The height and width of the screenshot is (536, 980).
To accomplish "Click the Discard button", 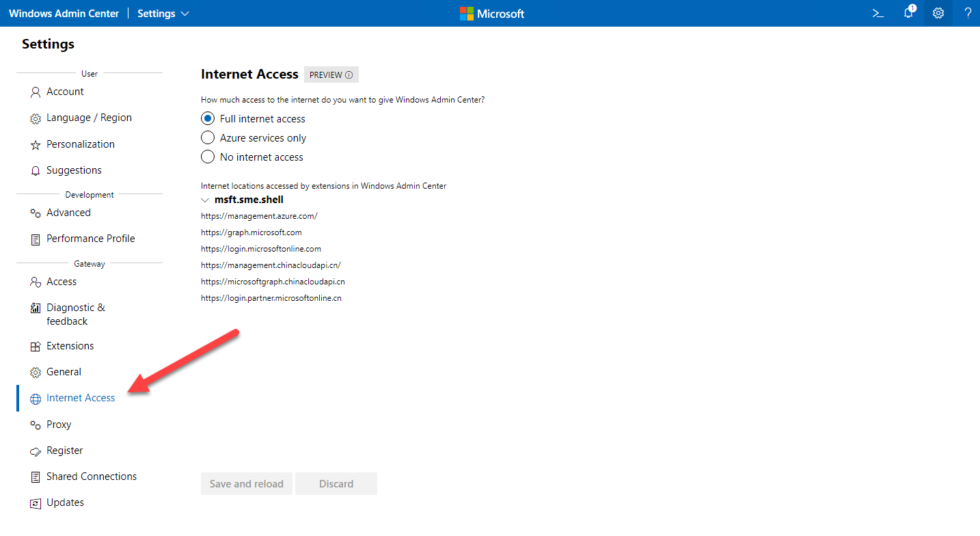I will tap(336, 484).
